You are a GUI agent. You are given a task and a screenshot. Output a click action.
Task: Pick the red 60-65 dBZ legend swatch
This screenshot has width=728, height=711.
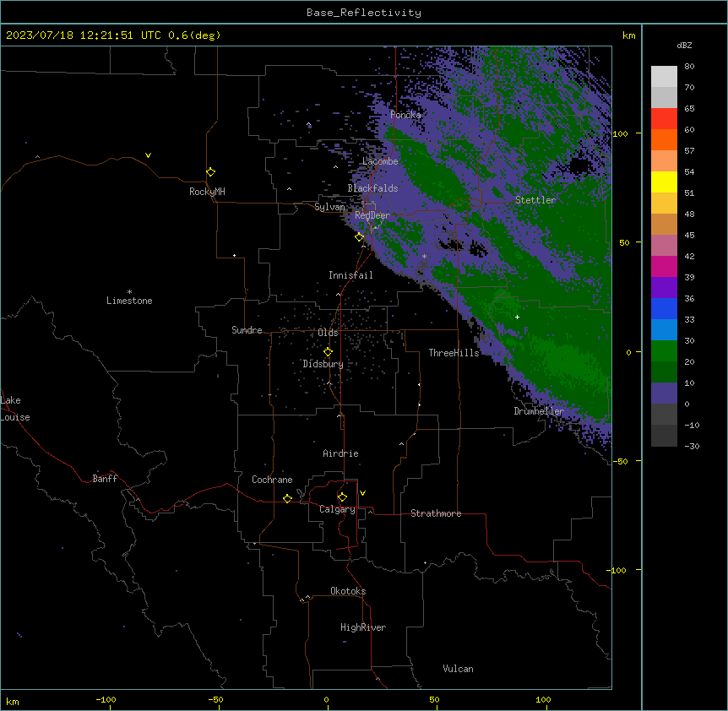664,119
